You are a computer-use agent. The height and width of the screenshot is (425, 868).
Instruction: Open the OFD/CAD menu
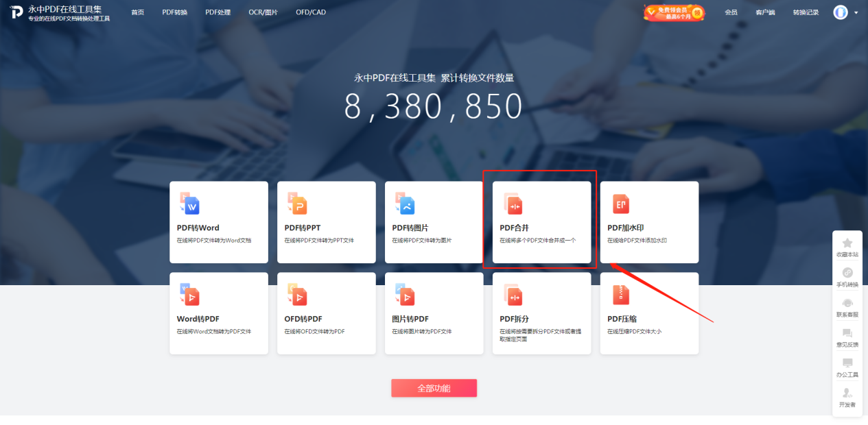311,12
